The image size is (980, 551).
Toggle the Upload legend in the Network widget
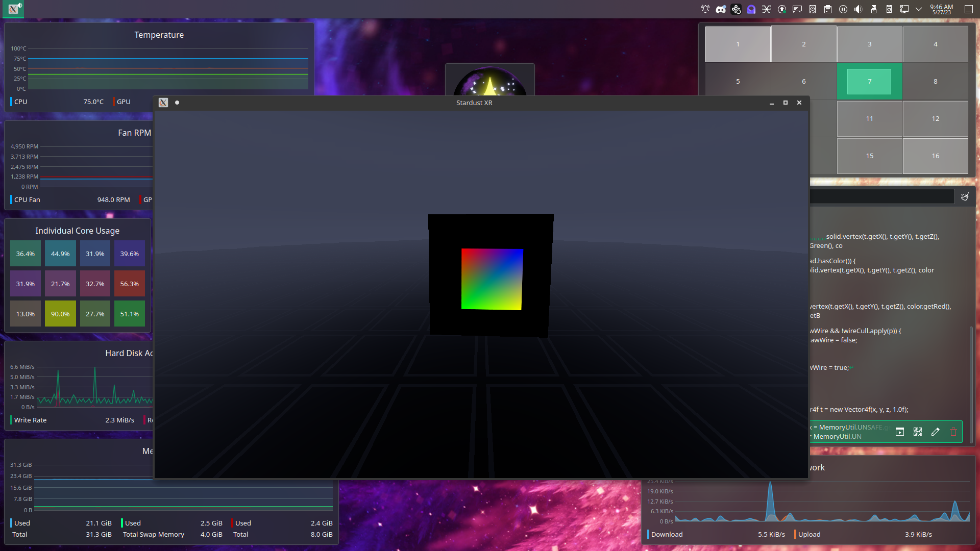808,534
